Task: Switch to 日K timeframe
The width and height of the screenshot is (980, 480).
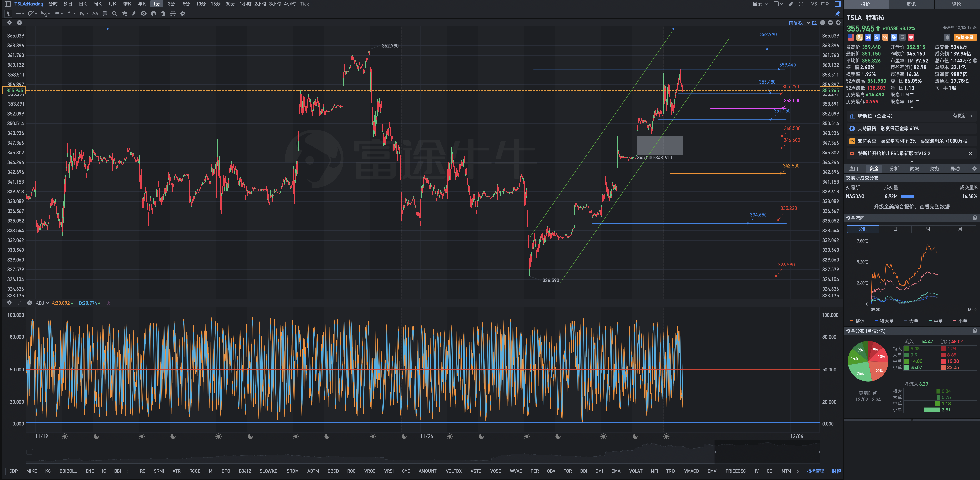Action: [x=83, y=4]
